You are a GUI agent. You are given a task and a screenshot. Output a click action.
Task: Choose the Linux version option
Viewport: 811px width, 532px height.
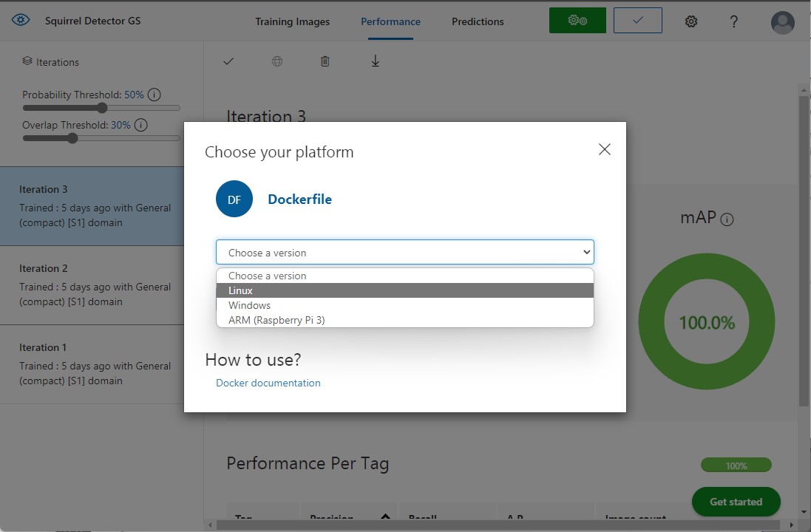point(405,290)
